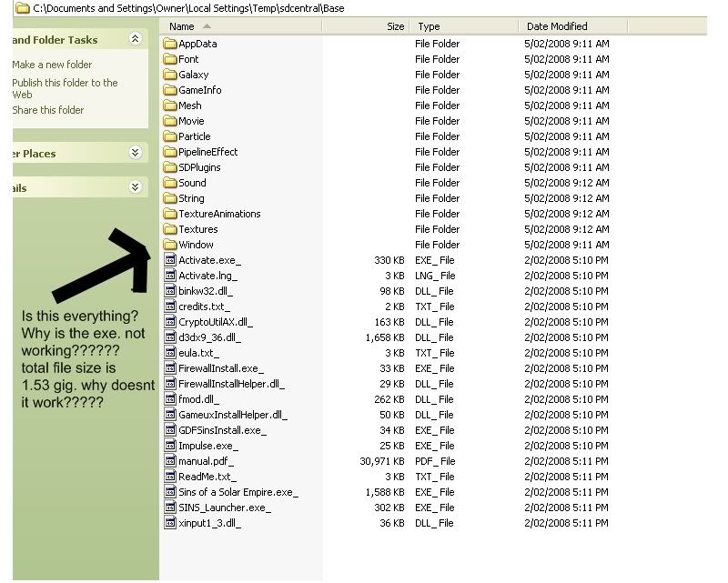Select the SINS_Launcher.exe_ filename

225,508
